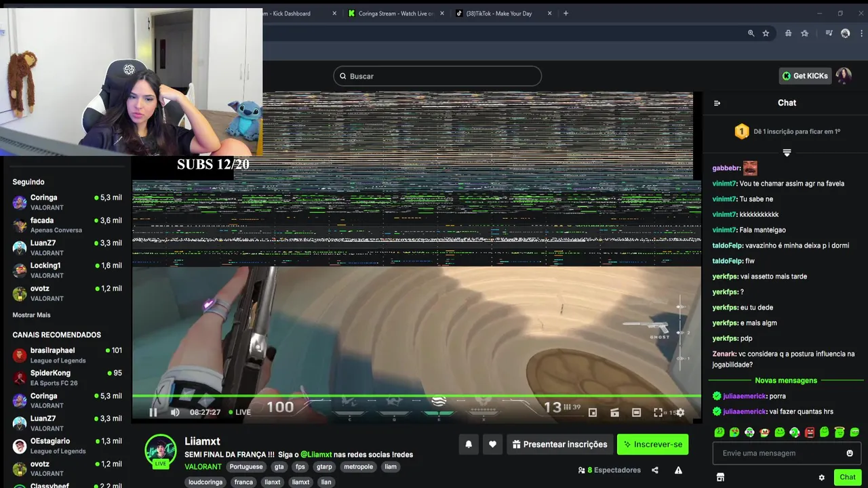The width and height of the screenshot is (868, 488).
Task: Click the zoom magnifier in address bar
Action: pos(751,33)
